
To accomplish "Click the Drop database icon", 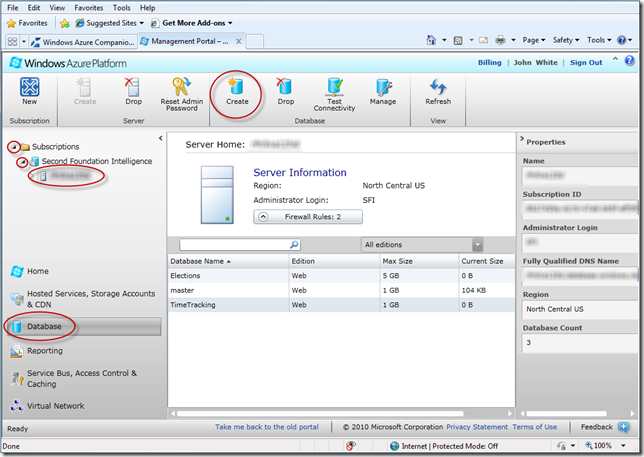I will 285,87.
